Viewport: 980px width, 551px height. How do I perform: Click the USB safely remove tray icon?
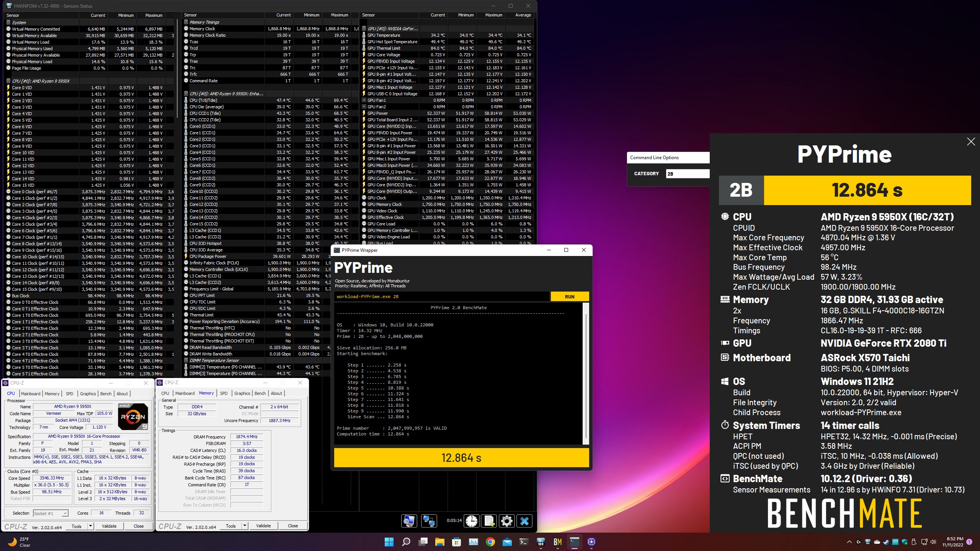click(x=914, y=542)
